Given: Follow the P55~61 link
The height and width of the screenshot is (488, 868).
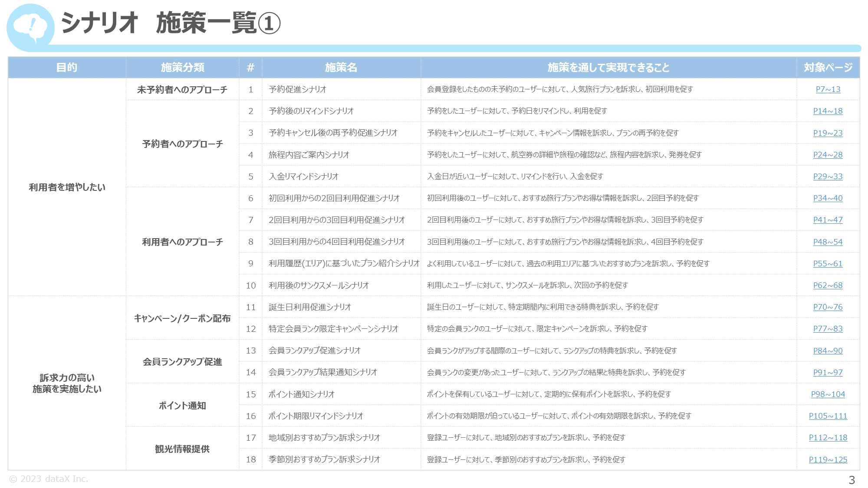Looking at the screenshot, I should (x=828, y=264).
